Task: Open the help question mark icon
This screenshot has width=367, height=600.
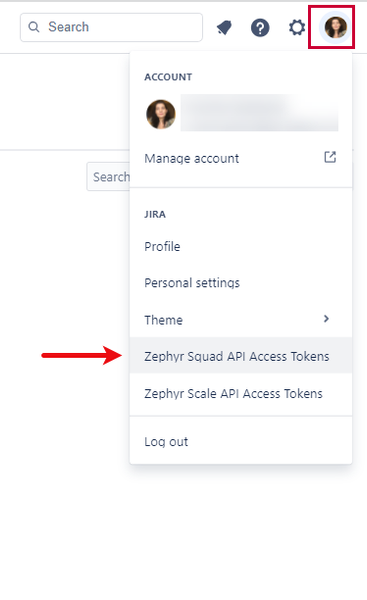Action: [260, 28]
